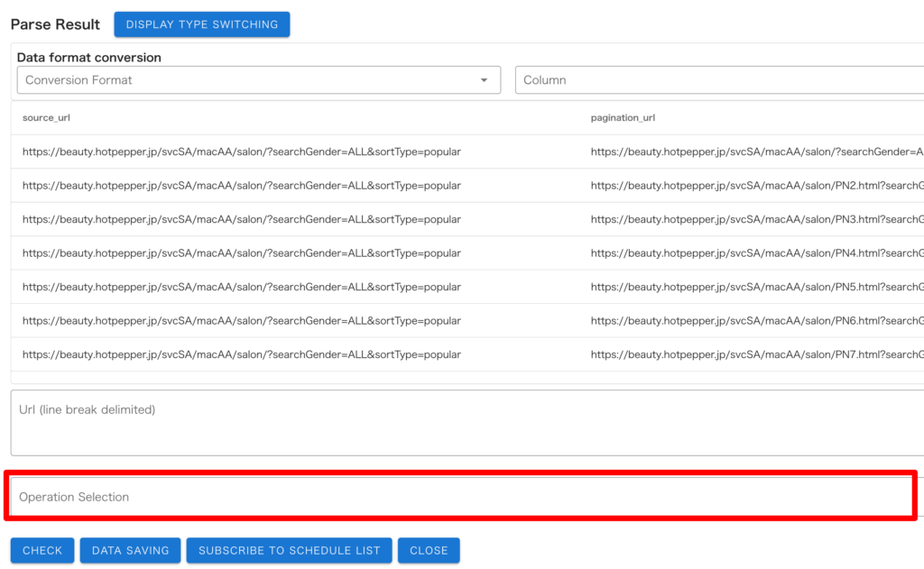Image resolution: width=924 pixels, height=569 pixels.
Task: Click the source_url column header
Action: click(45, 118)
